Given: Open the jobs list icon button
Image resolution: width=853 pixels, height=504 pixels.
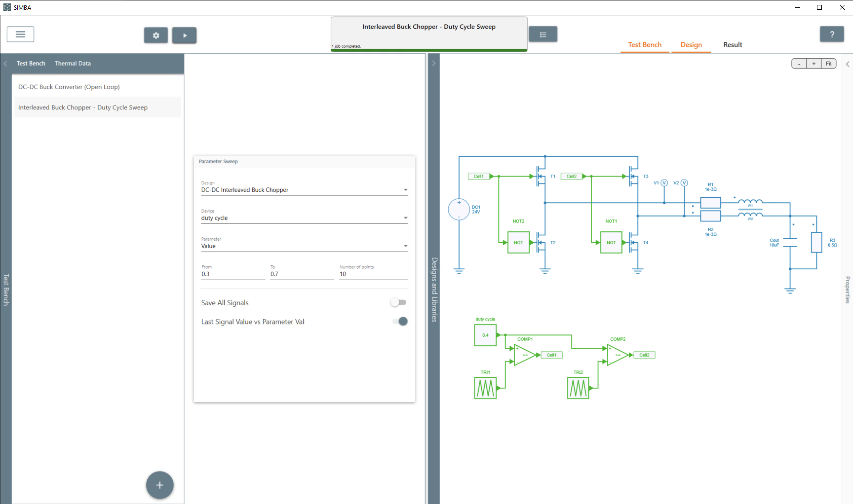Looking at the screenshot, I should coord(543,34).
